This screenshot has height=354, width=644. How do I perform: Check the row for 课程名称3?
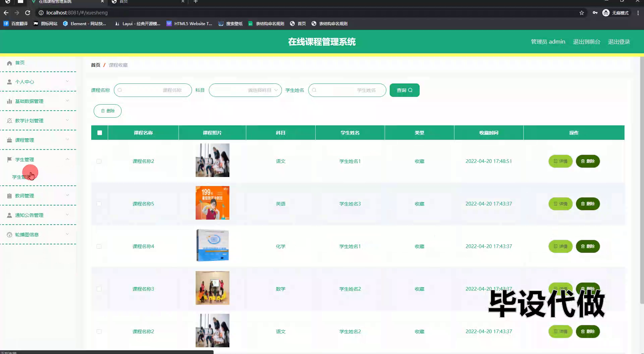point(99,289)
